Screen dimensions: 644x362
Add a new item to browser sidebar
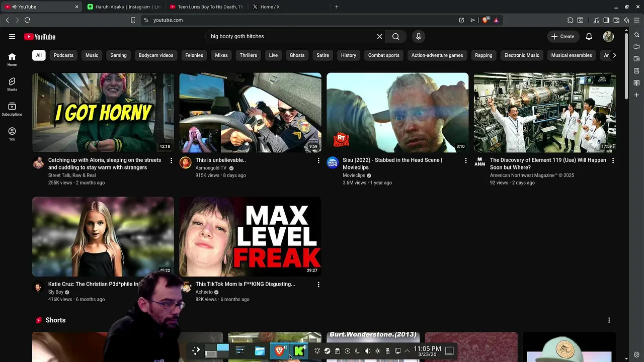point(636,95)
